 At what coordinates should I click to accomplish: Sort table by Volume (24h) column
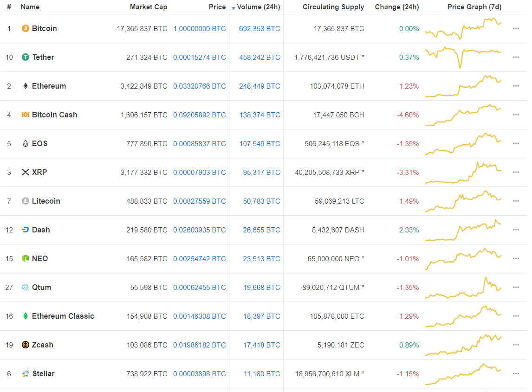click(x=258, y=7)
